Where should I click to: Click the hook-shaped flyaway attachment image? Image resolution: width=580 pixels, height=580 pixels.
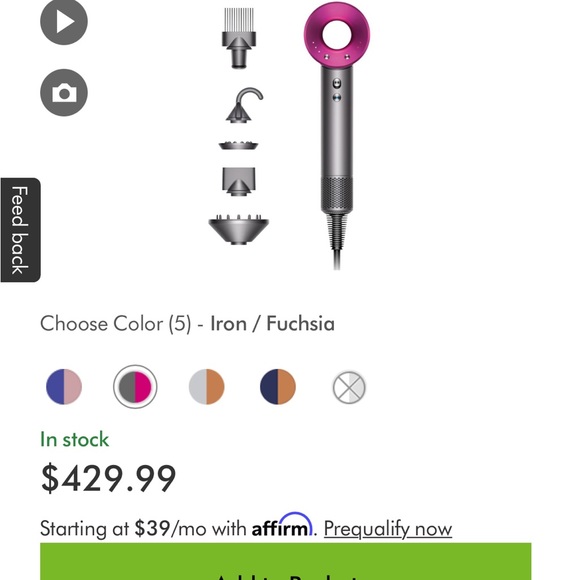tap(244, 105)
